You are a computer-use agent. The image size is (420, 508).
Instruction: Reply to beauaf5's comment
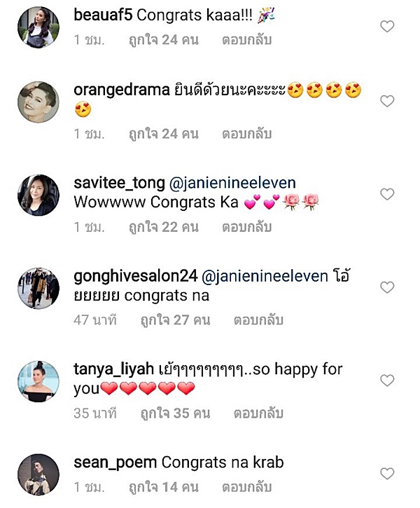click(247, 41)
